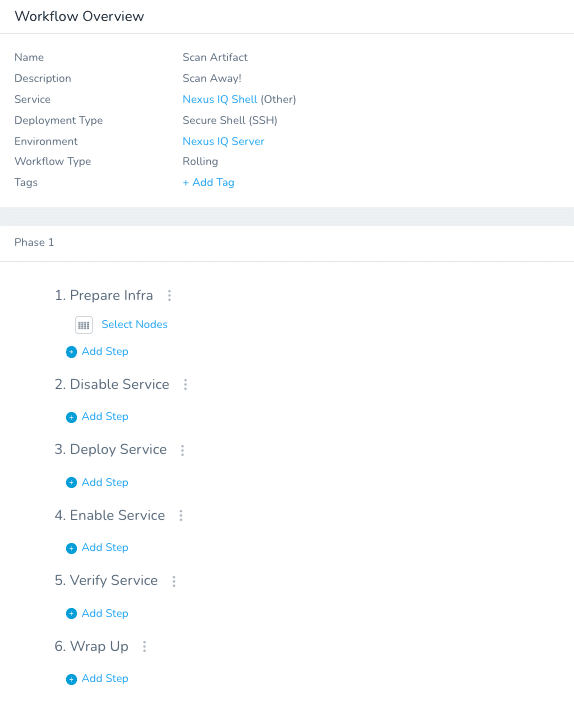The height and width of the screenshot is (704, 574).
Task: Click the Workflow Overview heading
Action: [x=79, y=16]
